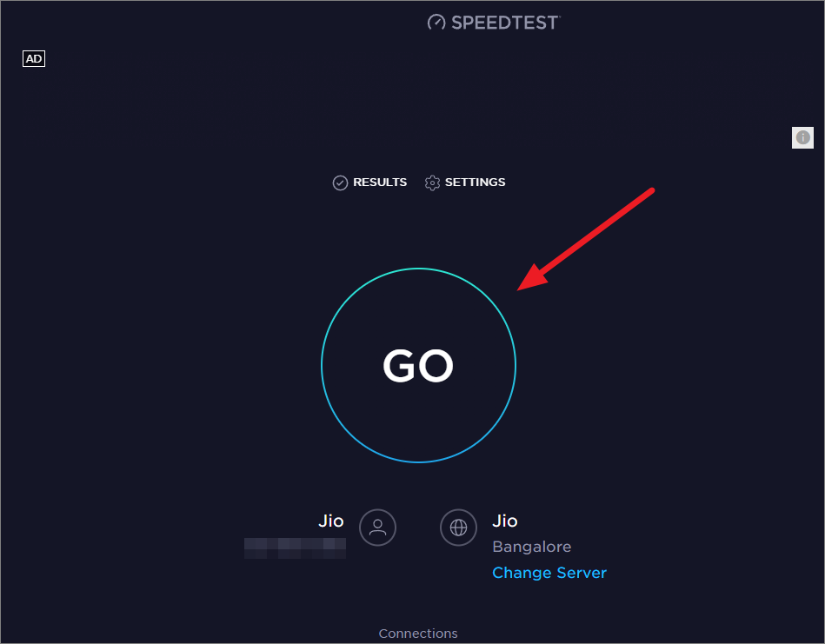The height and width of the screenshot is (644, 825).
Task: Start the test with GO button
Action: pos(418,365)
